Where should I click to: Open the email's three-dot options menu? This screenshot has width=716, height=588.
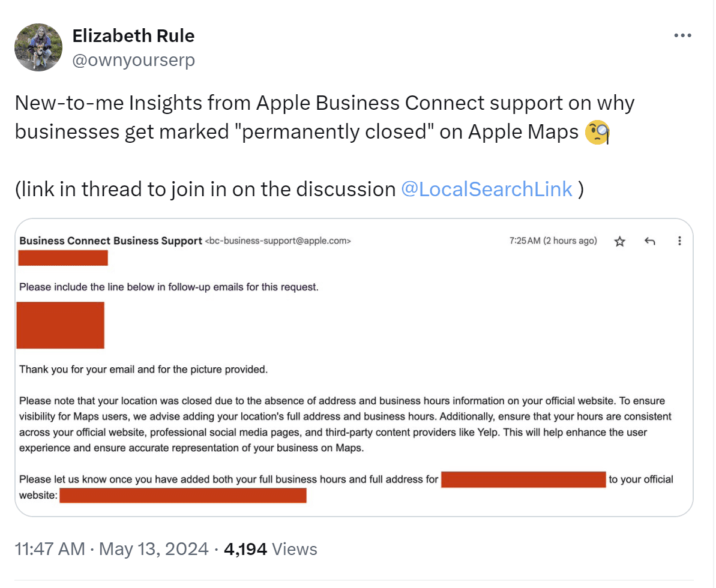pos(679,241)
